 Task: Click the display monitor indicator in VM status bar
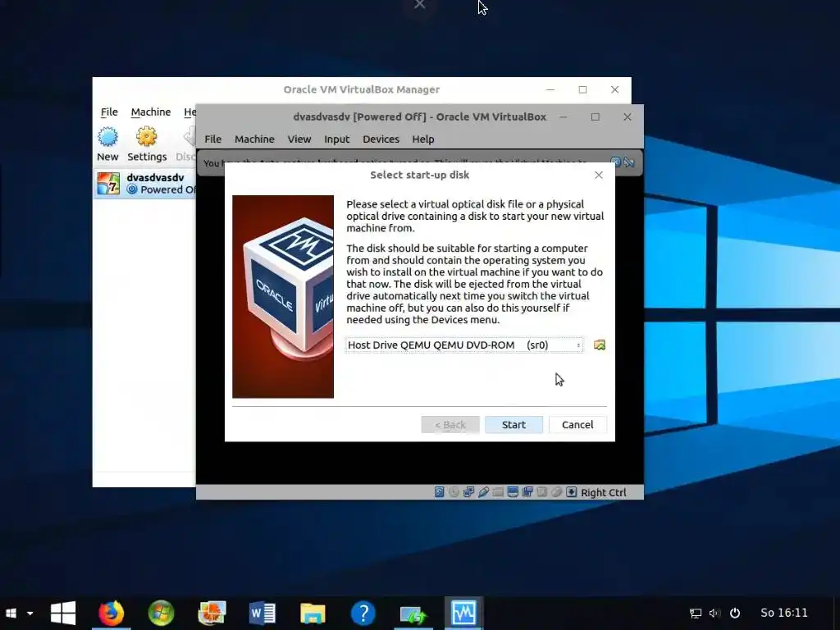[x=513, y=492]
